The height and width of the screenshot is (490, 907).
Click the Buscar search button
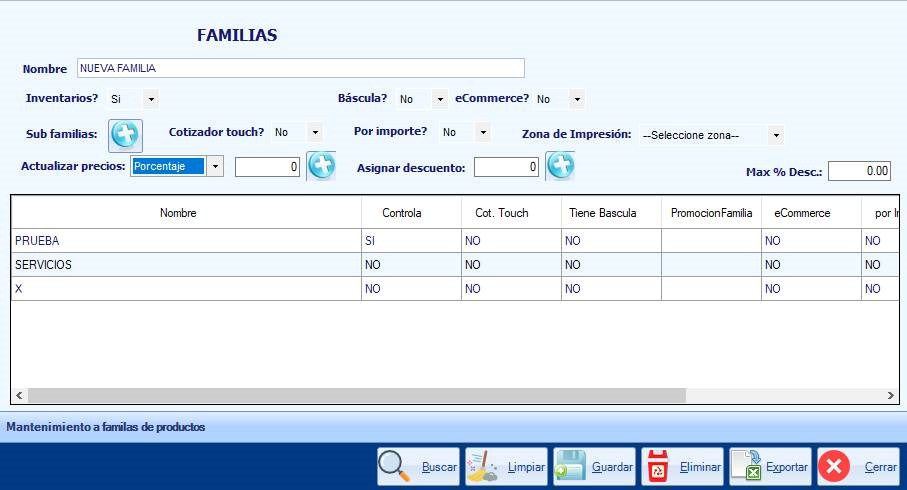pos(418,466)
